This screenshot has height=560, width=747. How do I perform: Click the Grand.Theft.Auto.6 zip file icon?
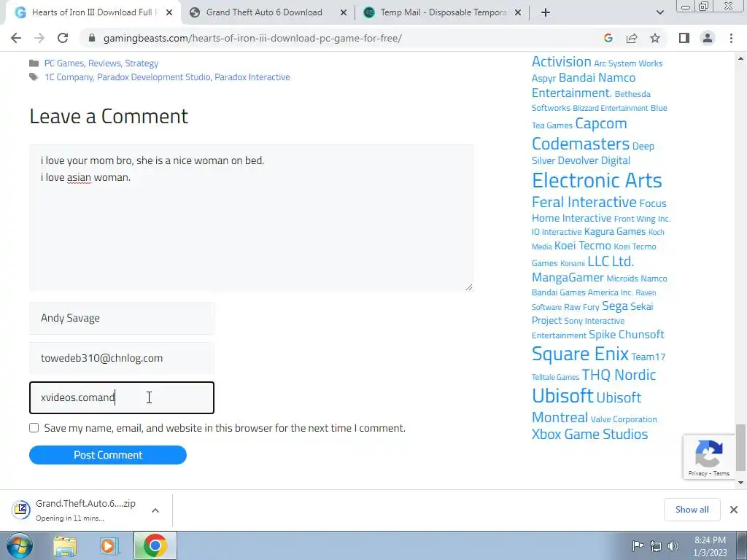21,510
